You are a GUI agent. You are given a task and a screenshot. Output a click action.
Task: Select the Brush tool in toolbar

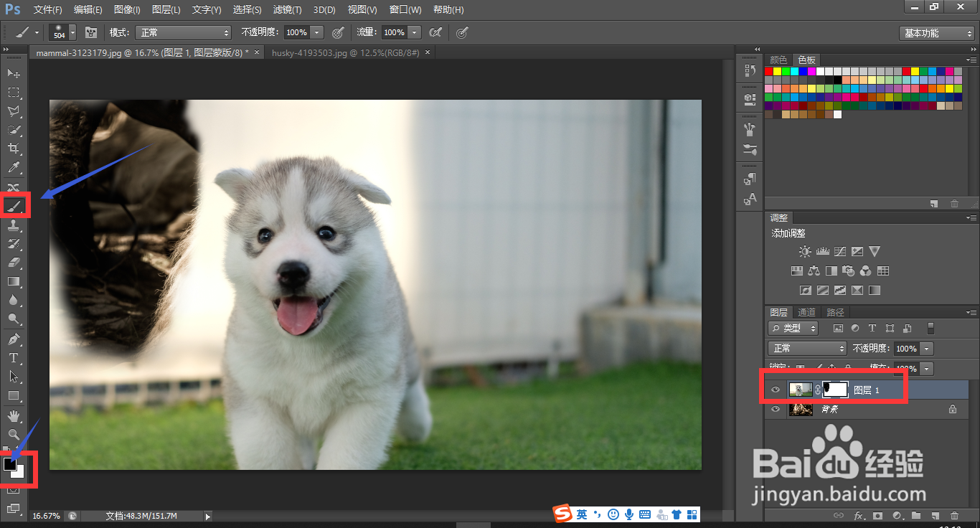[x=14, y=206]
